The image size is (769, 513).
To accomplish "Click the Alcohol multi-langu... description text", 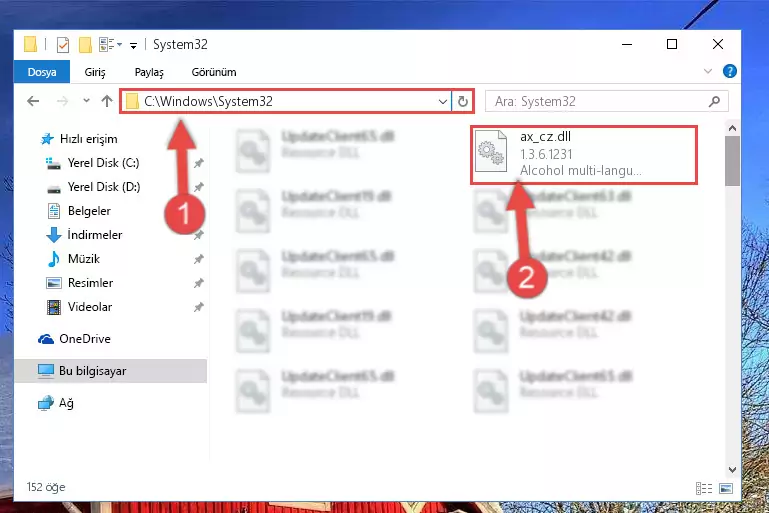I will pyautogui.click(x=580, y=171).
